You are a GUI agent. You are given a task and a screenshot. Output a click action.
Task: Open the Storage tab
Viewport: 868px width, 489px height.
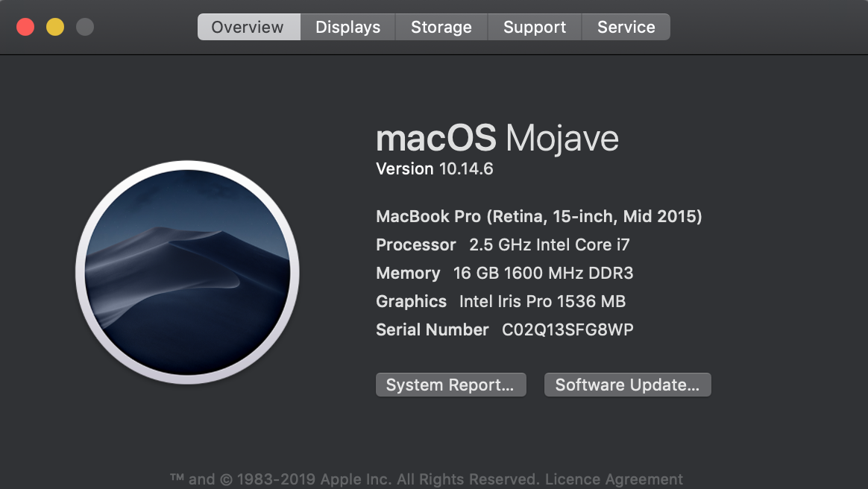click(441, 27)
